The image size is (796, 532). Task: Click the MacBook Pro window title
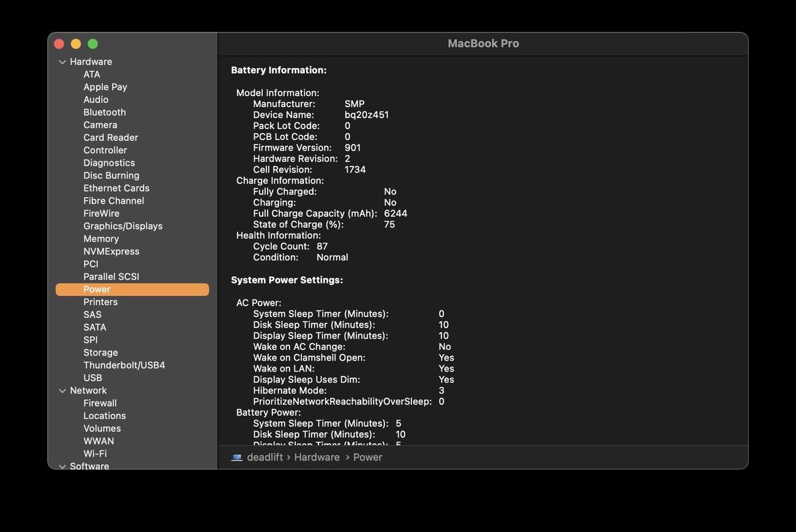(483, 43)
